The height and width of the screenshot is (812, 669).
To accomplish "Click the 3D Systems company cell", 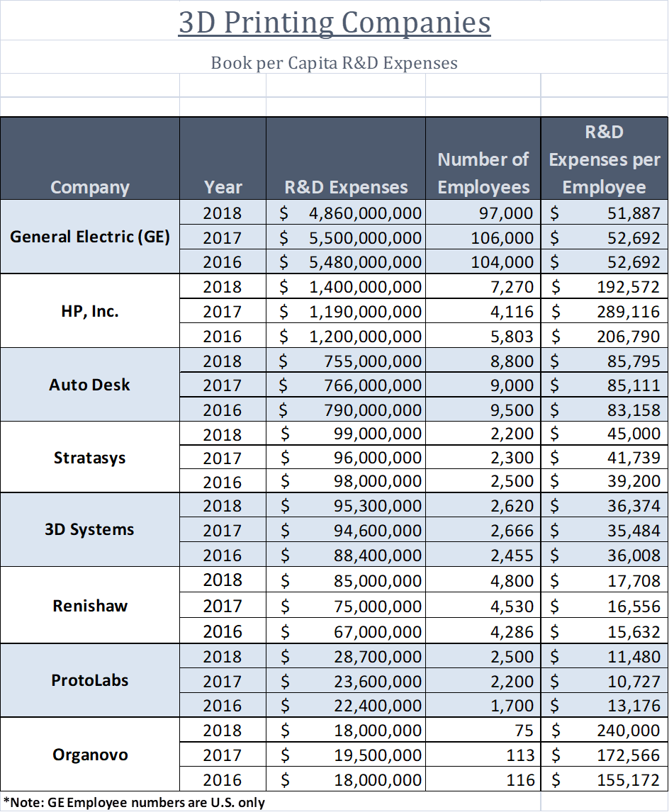I will tap(90, 530).
